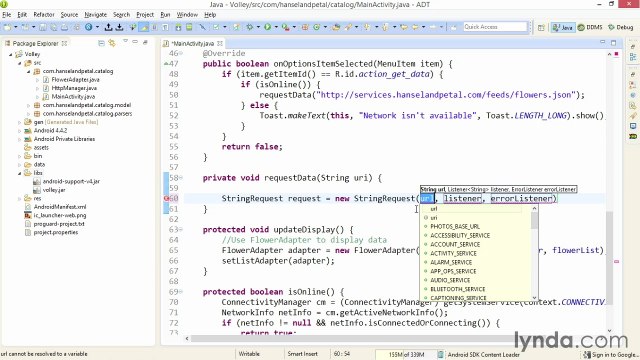This screenshot has height=360, width=640.
Task: Click the green Run toolbar button
Action: pyautogui.click(x=267, y=27)
